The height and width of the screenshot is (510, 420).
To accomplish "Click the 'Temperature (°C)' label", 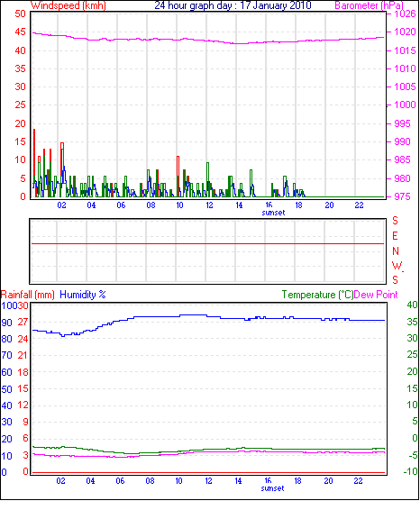I will [317, 295].
